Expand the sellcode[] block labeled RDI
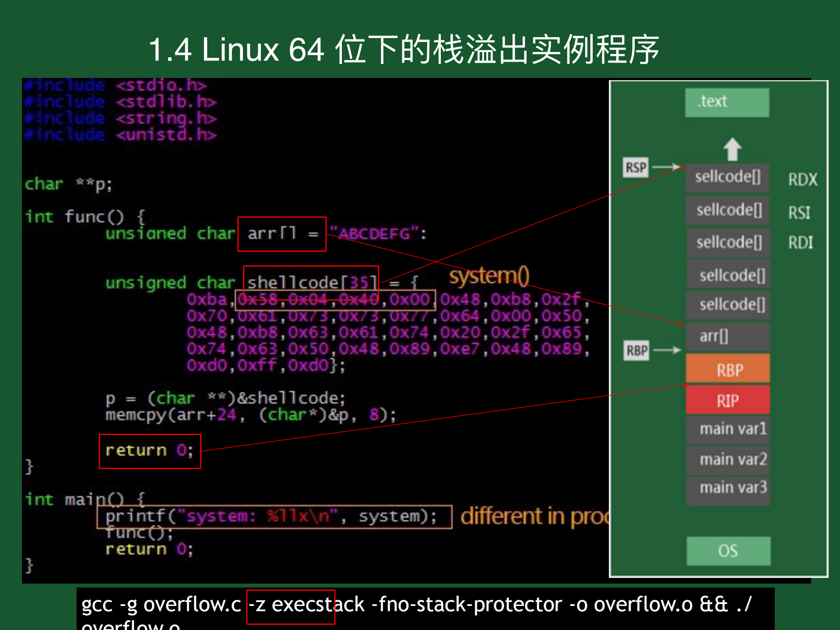This screenshot has width=840, height=630. (728, 242)
